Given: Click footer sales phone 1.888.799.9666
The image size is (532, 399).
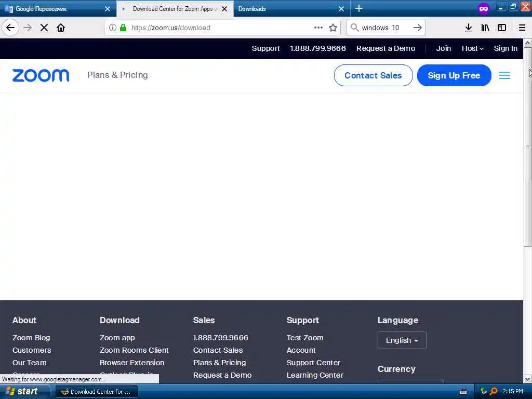Looking at the screenshot, I should pyautogui.click(x=220, y=338).
